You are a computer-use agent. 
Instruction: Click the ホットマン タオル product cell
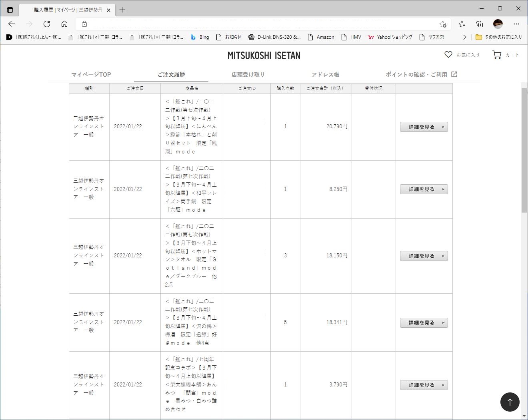[x=192, y=255]
